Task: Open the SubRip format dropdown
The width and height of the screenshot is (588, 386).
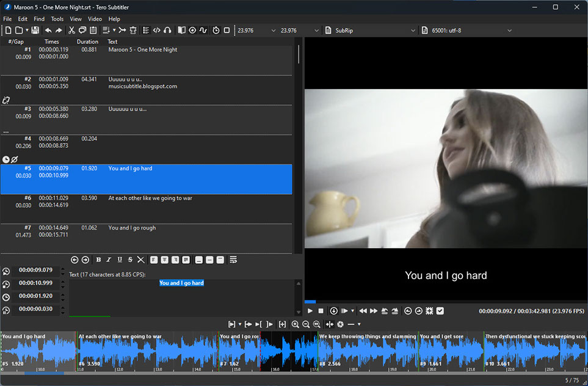Action: tap(371, 31)
